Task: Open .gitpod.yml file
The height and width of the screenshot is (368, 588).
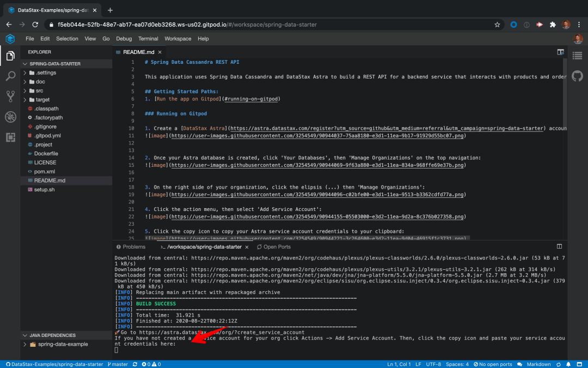Action: (47, 136)
